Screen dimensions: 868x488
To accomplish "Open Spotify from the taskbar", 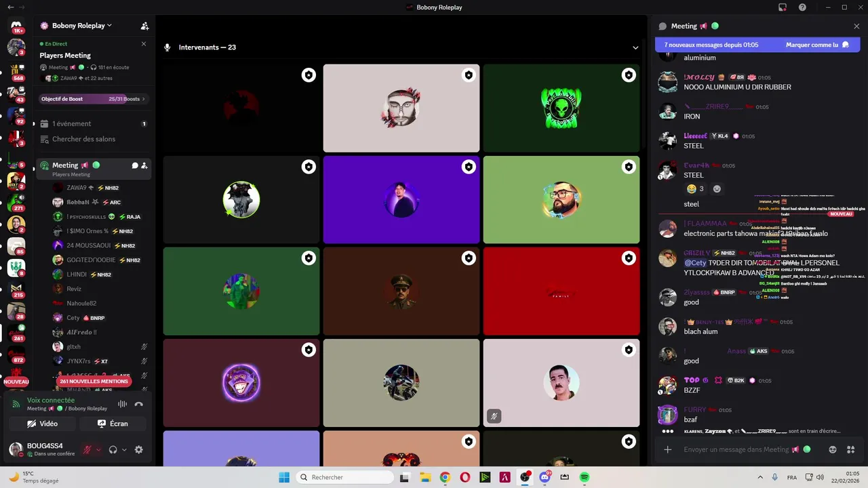I will click(585, 477).
